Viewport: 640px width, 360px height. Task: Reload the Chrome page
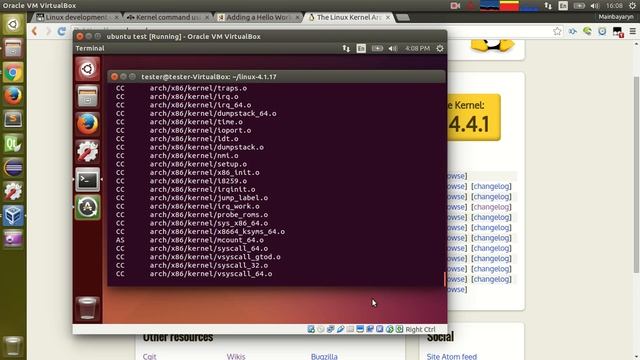pyautogui.click(x=62, y=31)
